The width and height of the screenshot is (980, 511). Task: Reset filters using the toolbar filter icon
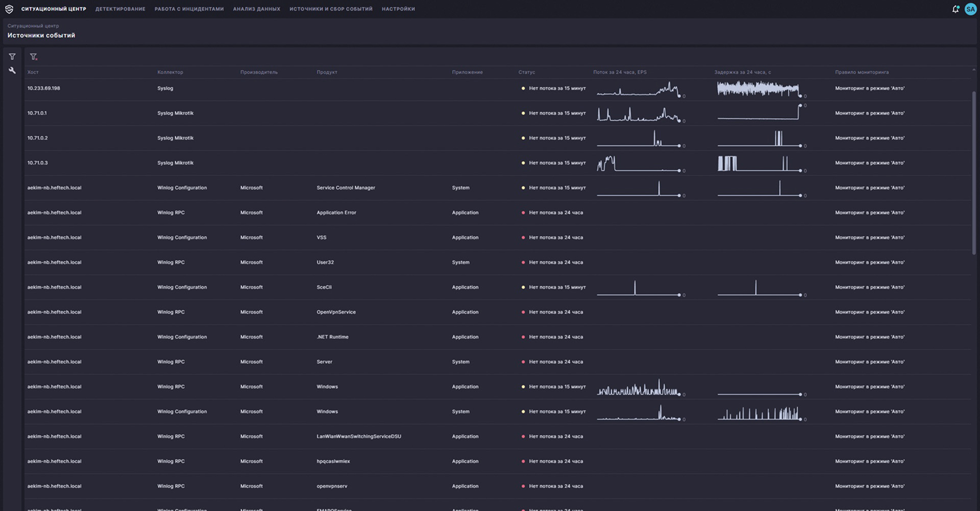pyautogui.click(x=34, y=56)
